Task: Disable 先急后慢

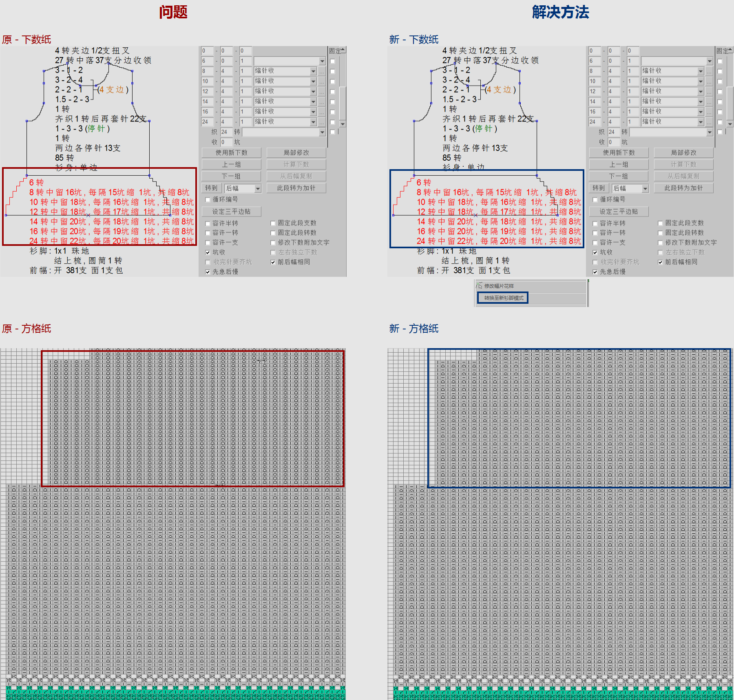Action: pos(208,272)
